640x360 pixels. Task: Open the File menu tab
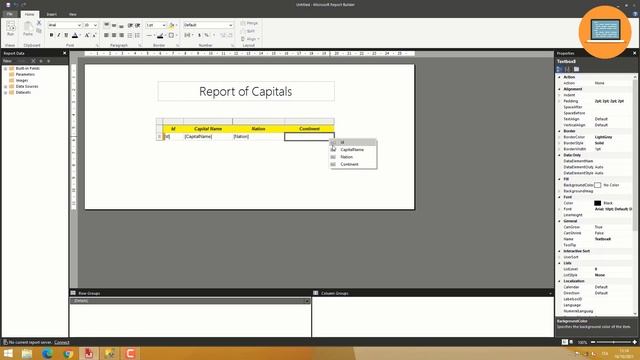[x=10, y=14]
